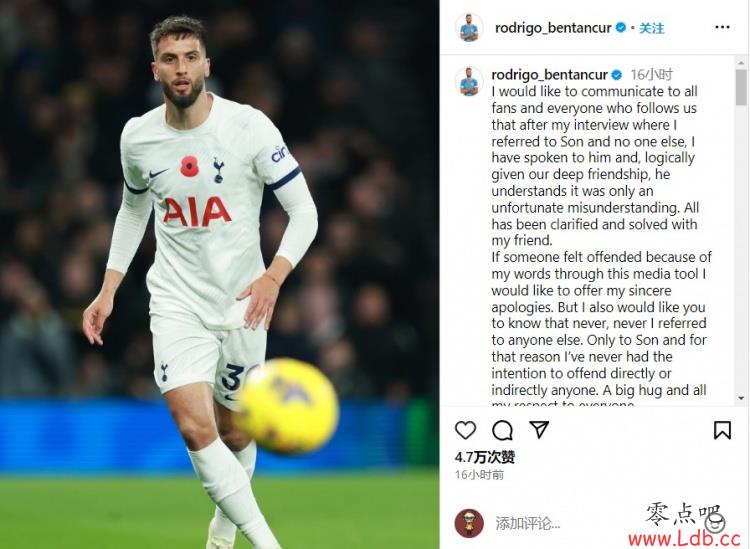Click the 16小时前 post time below likes
Image resolution: width=750 pixels, height=549 pixels.
pyautogui.click(x=479, y=475)
